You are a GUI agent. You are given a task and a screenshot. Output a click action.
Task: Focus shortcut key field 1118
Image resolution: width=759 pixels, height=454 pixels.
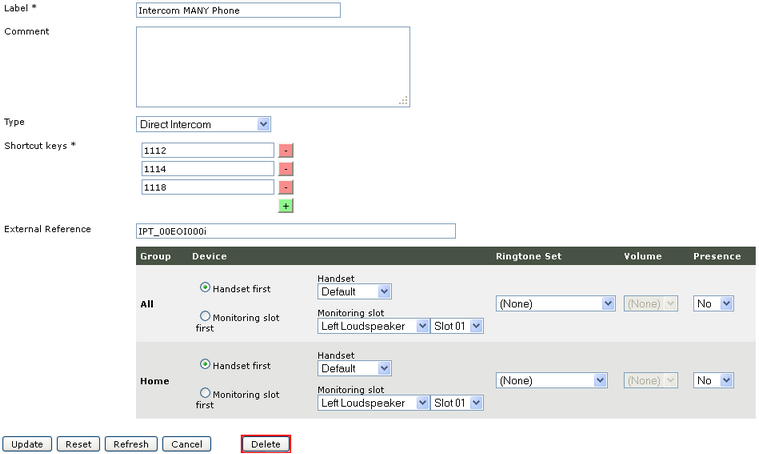[208, 187]
